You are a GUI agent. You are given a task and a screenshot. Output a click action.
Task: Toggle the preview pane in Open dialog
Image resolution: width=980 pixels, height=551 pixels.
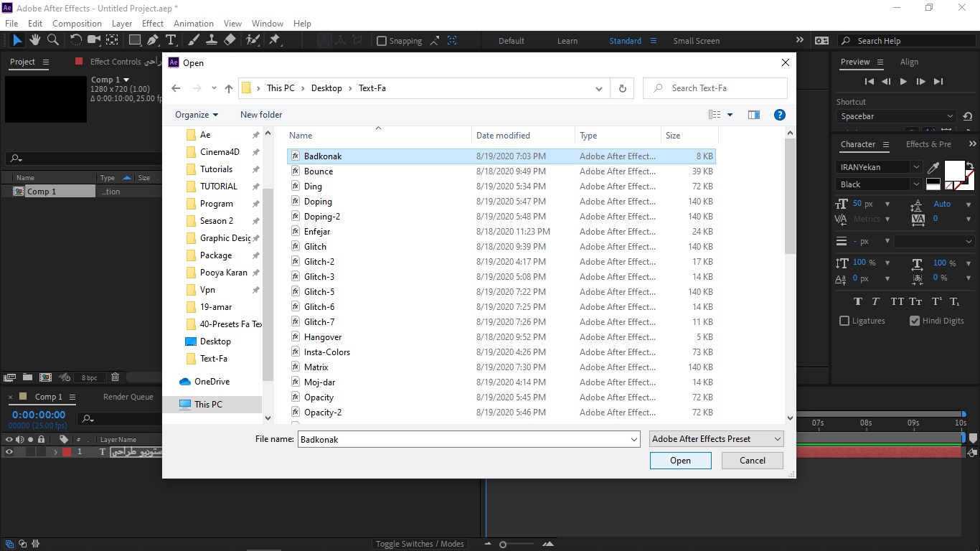coord(753,115)
